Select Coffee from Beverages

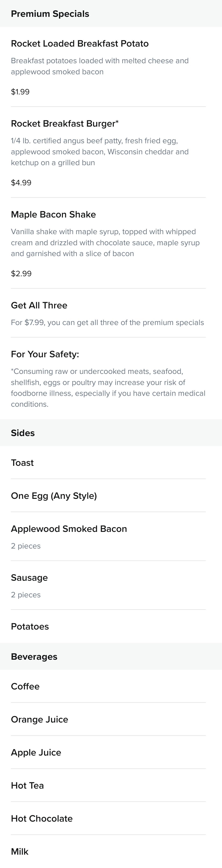(x=108, y=686)
